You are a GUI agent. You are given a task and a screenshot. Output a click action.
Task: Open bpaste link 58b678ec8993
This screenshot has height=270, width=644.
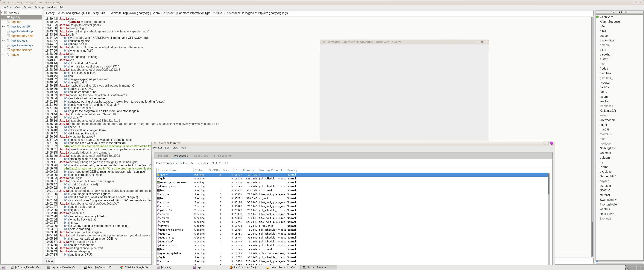(95, 156)
